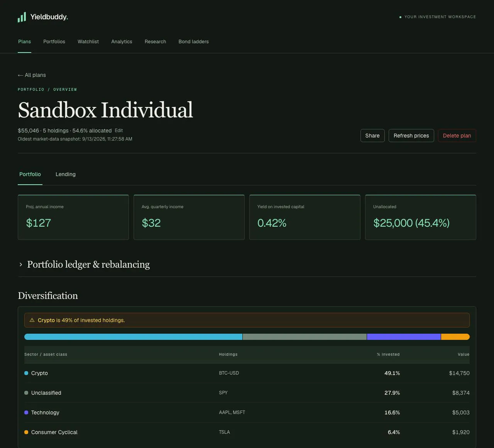
Task: Click the warning triangle icon in Crypto alert
Action: point(32,320)
